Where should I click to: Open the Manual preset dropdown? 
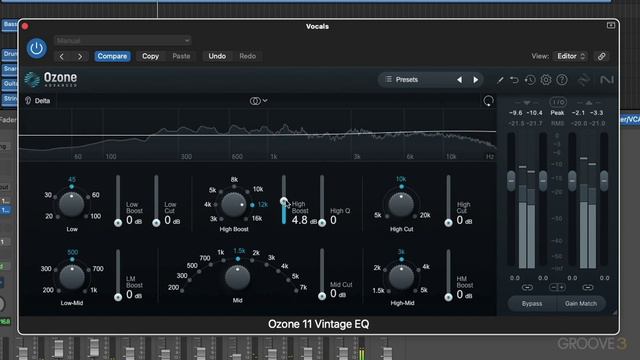pyautogui.click(x=122, y=40)
